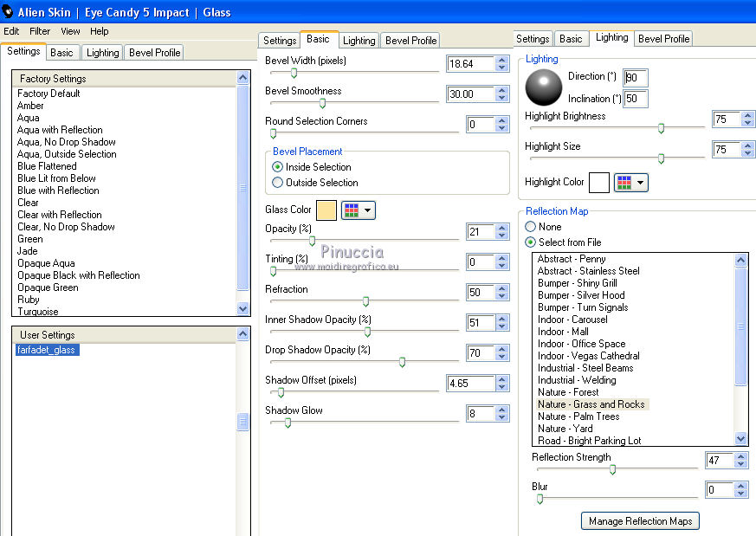Image resolution: width=756 pixels, height=536 pixels.
Task: Adjust Shadow Offset spinner
Action: point(502,384)
